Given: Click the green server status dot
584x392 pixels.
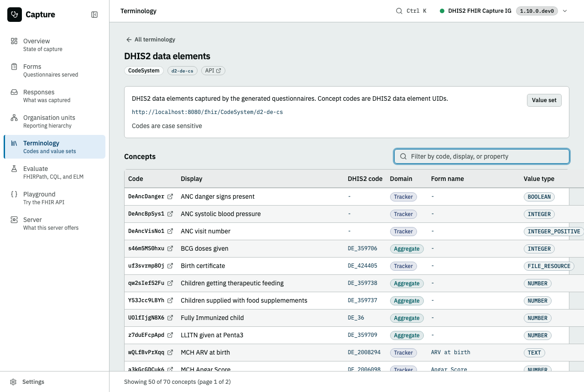Looking at the screenshot, I should tap(442, 11).
